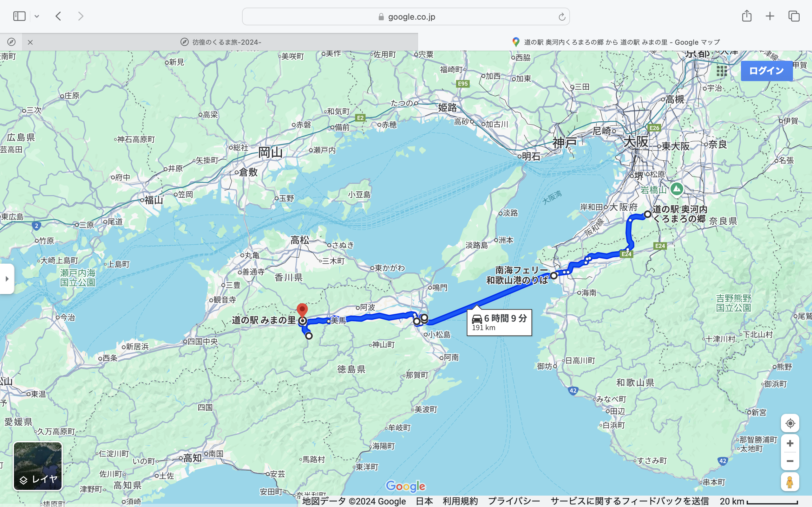Open the Share sheet icon
Viewport: 812px width, 507px height.
pos(747,16)
